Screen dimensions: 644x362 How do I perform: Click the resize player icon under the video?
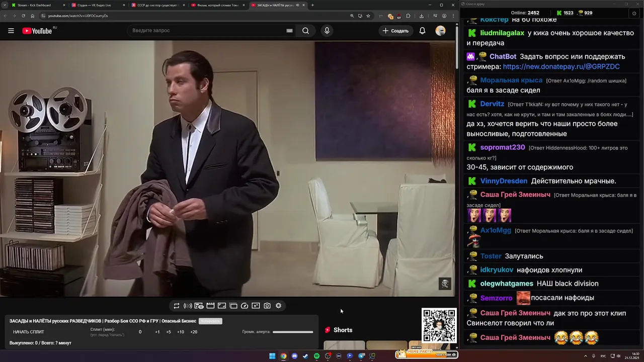222,306
